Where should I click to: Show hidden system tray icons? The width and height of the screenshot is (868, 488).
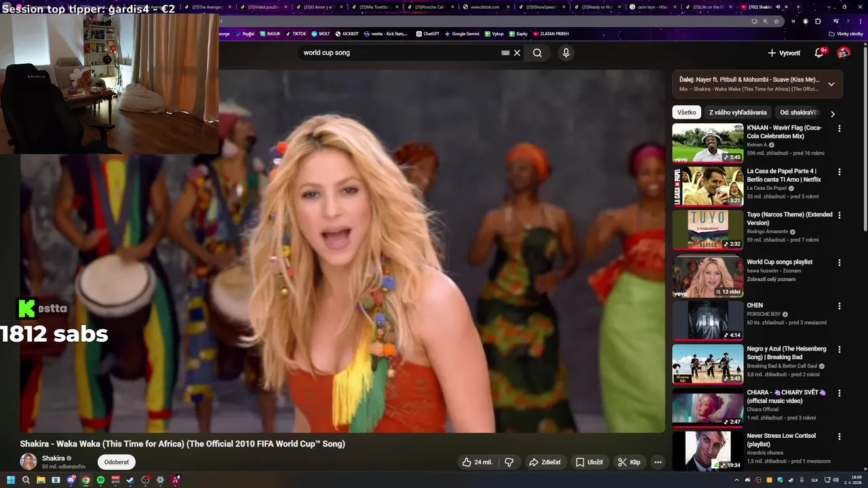(737, 480)
